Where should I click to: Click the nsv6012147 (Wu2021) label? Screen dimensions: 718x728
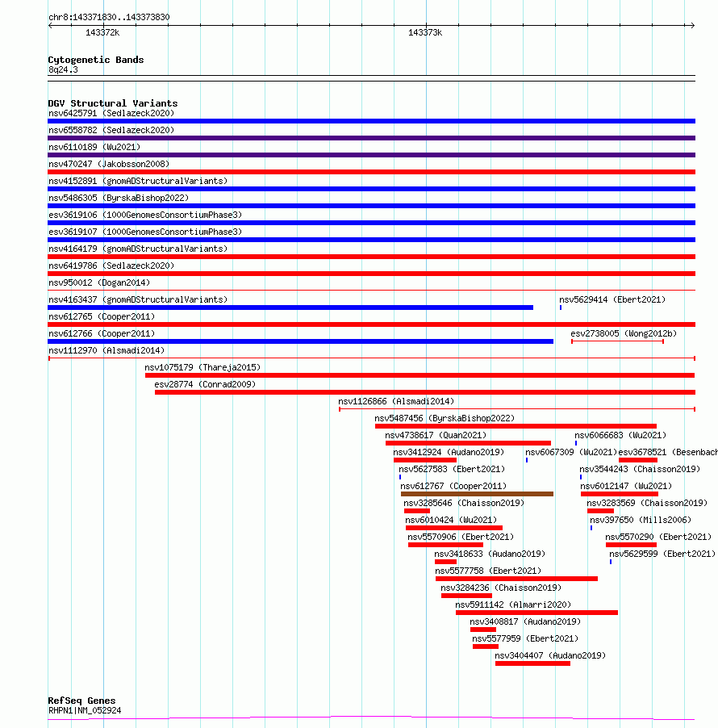[x=626, y=486]
